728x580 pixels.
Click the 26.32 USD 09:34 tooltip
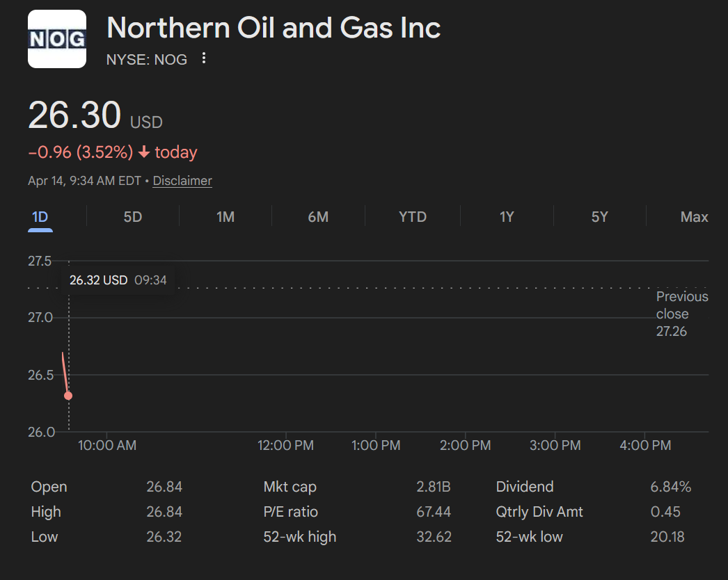click(x=118, y=280)
